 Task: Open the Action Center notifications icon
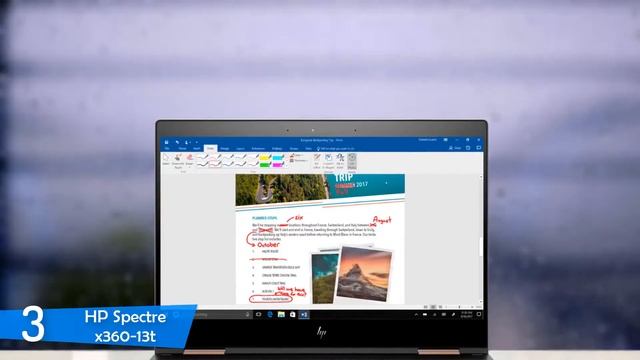(479, 314)
